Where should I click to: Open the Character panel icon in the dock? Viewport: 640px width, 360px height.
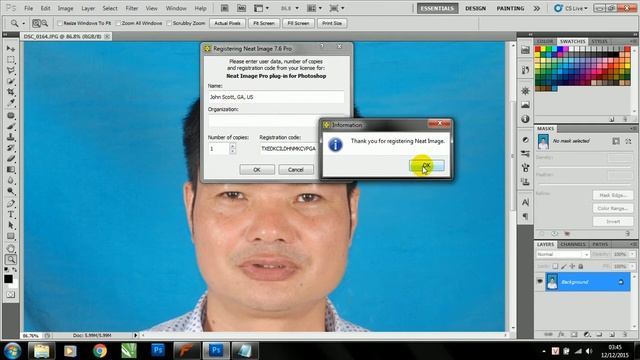coord(525,202)
